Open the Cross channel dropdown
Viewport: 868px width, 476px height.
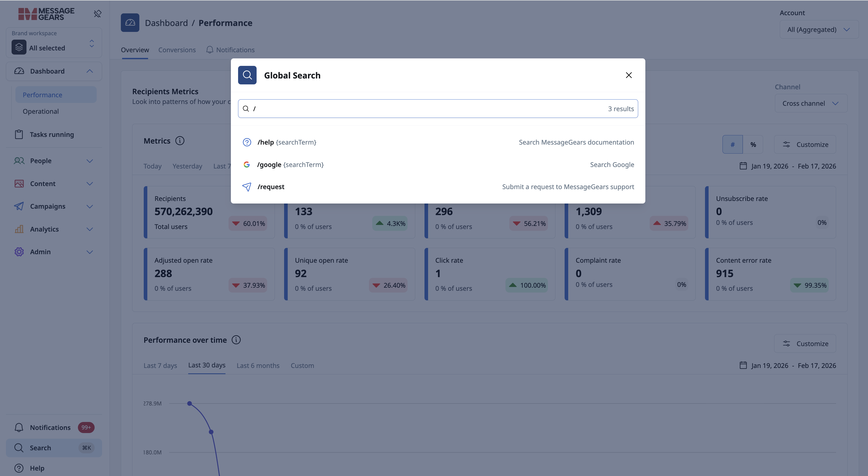point(811,103)
